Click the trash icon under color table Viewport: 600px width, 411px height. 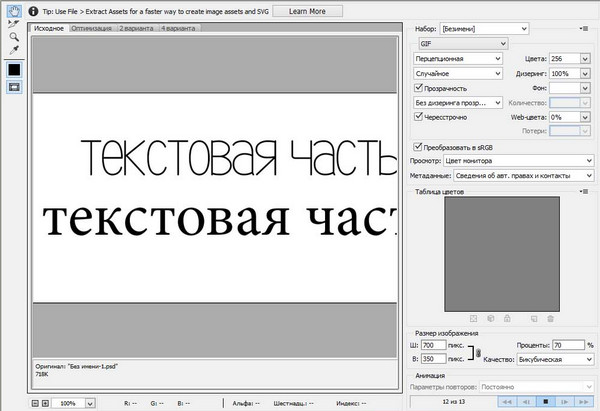[x=550, y=318]
